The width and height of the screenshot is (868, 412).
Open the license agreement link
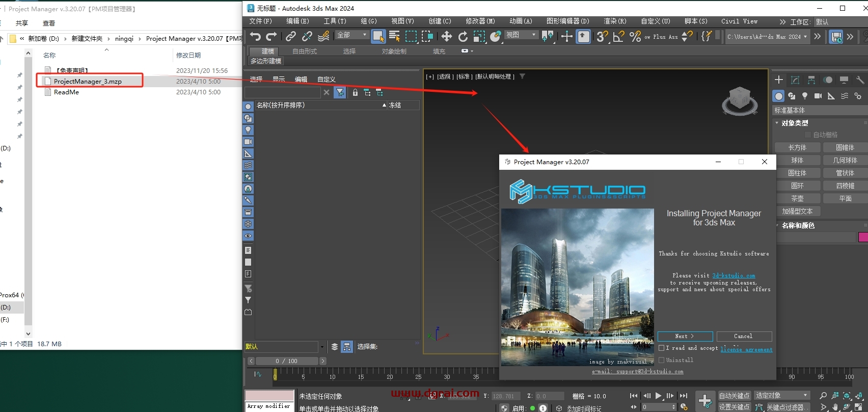pyautogui.click(x=746, y=349)
